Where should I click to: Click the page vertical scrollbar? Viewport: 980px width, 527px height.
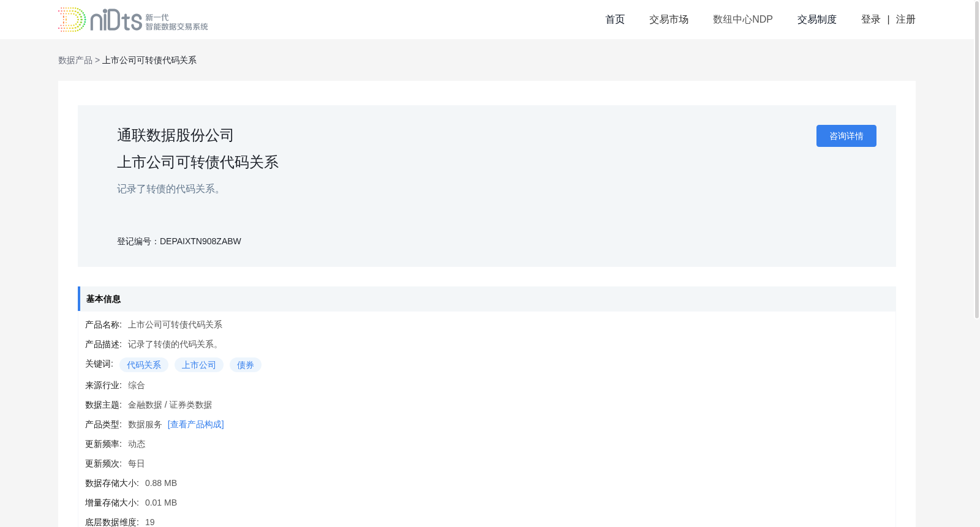(977, 159)
